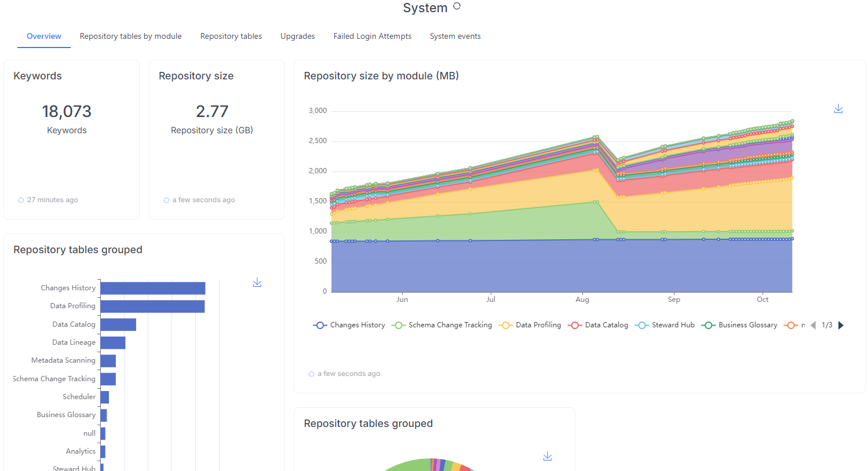
Task: Open the Upgrades tab
Action: click(298, 36)
